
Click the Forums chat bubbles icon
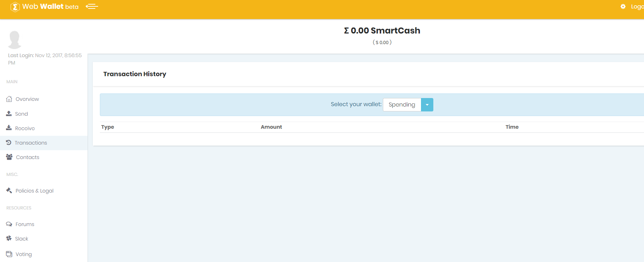9,224
